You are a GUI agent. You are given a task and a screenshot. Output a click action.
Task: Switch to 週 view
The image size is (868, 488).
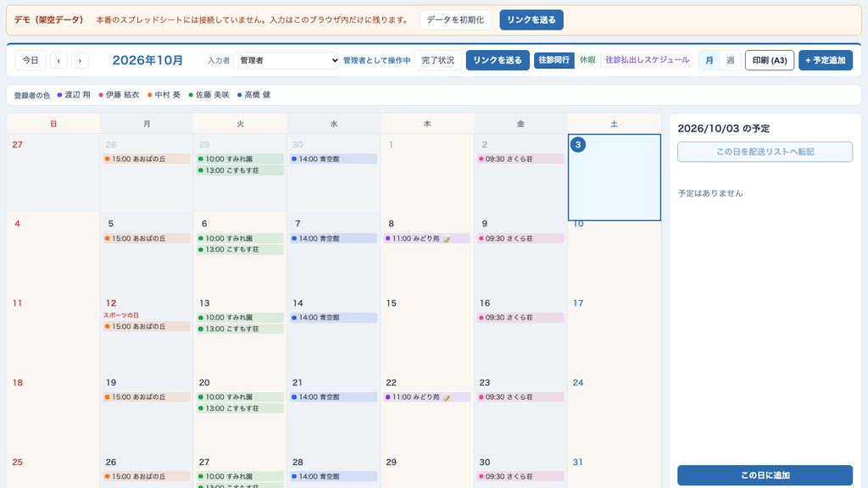point(730,60)
